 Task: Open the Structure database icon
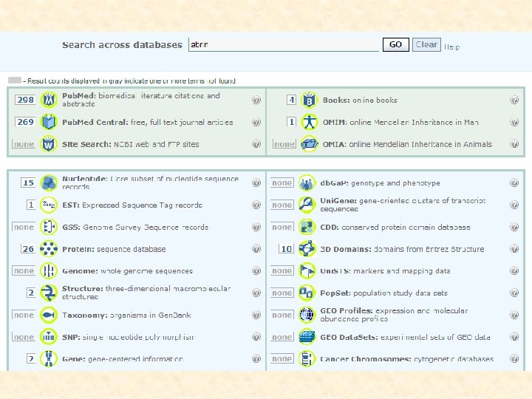(x=49, y=293)
